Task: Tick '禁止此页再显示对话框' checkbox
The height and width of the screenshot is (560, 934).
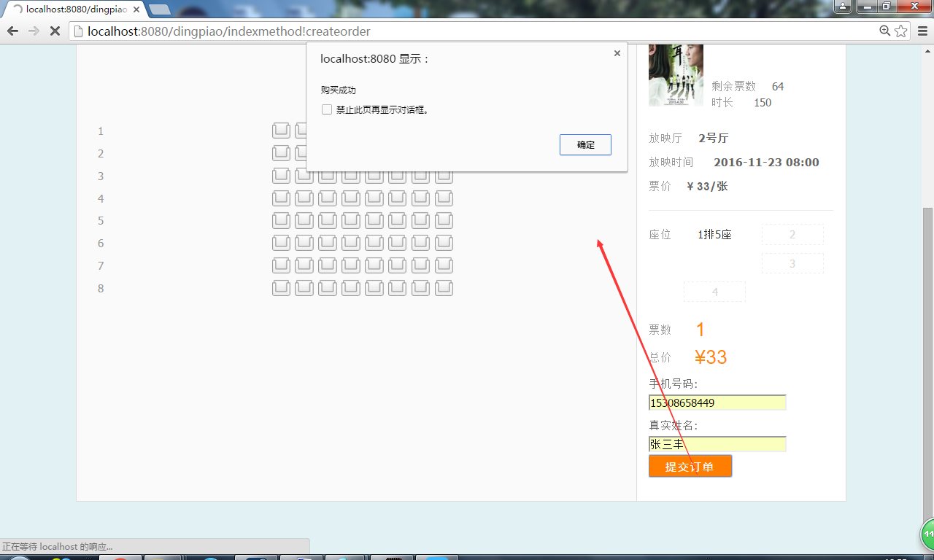Action: pyautogui.click(x=326, y=109)
